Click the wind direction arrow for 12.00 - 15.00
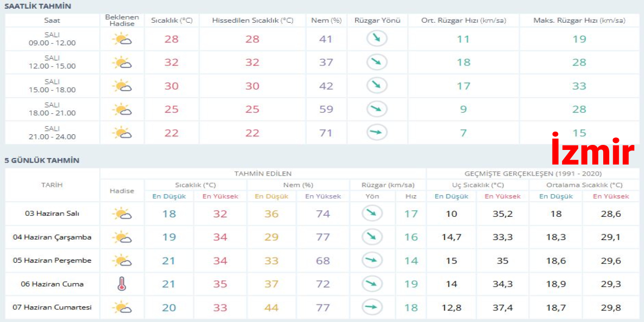644x322 pixels. click(x=377, y=62)
